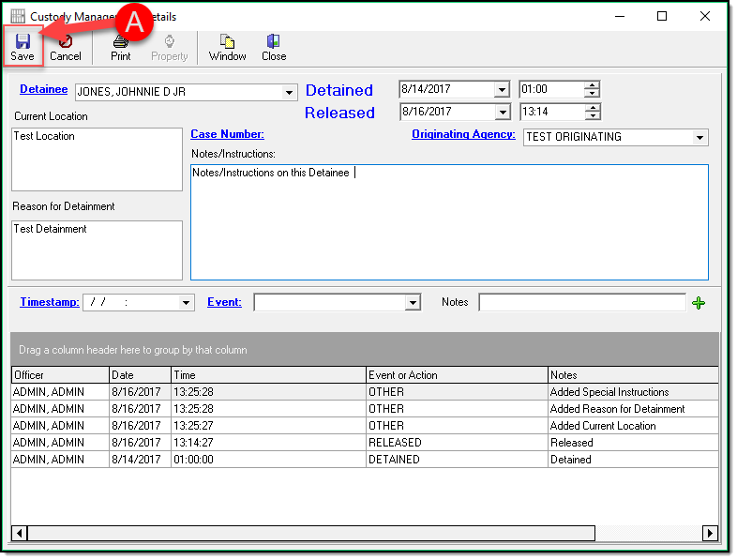Viewport: 737px width, 560px height.
Task: Open the Event dropdown list
Action: (413, 302)
